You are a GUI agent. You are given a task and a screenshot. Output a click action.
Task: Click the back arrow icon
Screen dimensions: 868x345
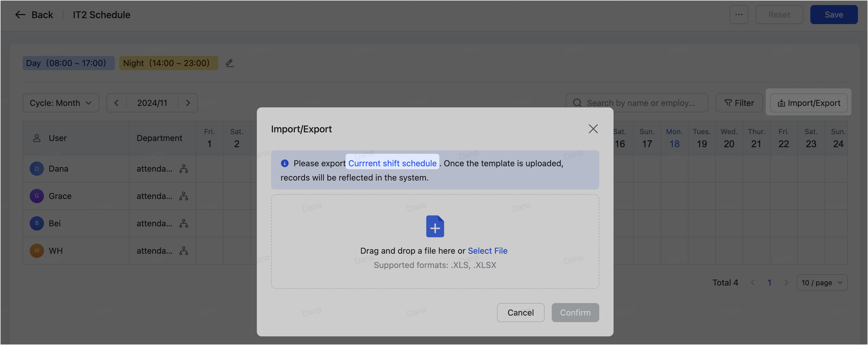(x=21, y=15)
